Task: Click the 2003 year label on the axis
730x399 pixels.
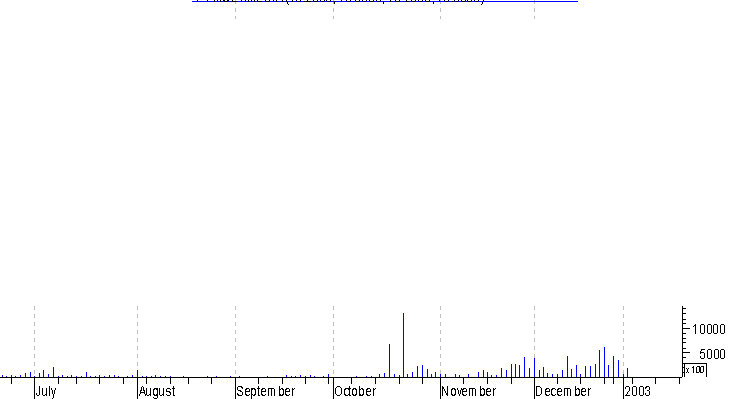Action: click(637, 392)
